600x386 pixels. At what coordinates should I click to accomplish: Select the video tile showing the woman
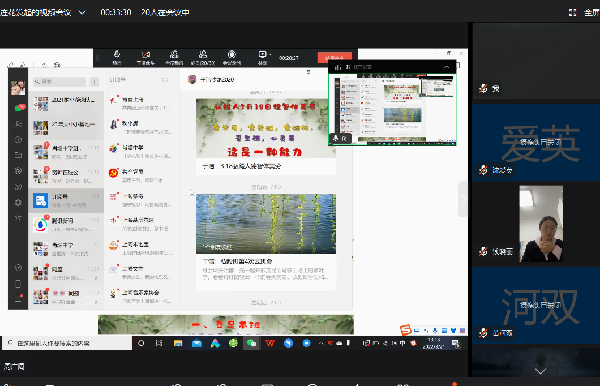pyautogui.click(x=541, y=224)
